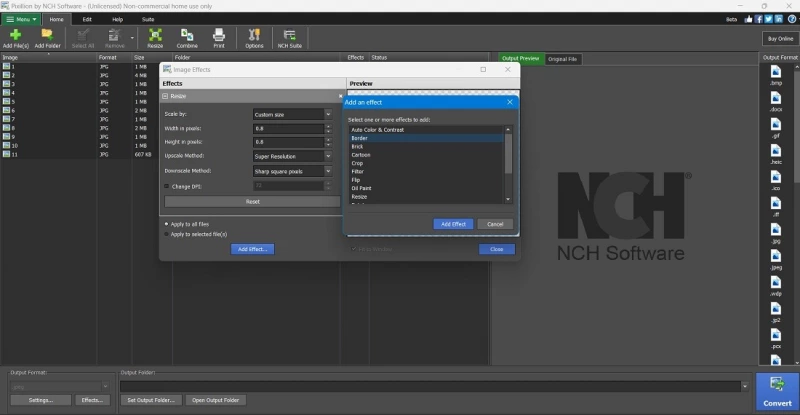Screen dimensions: 800x415
Task: Select Apply to selected file(s) option
Action: click(x=166, y=234)
